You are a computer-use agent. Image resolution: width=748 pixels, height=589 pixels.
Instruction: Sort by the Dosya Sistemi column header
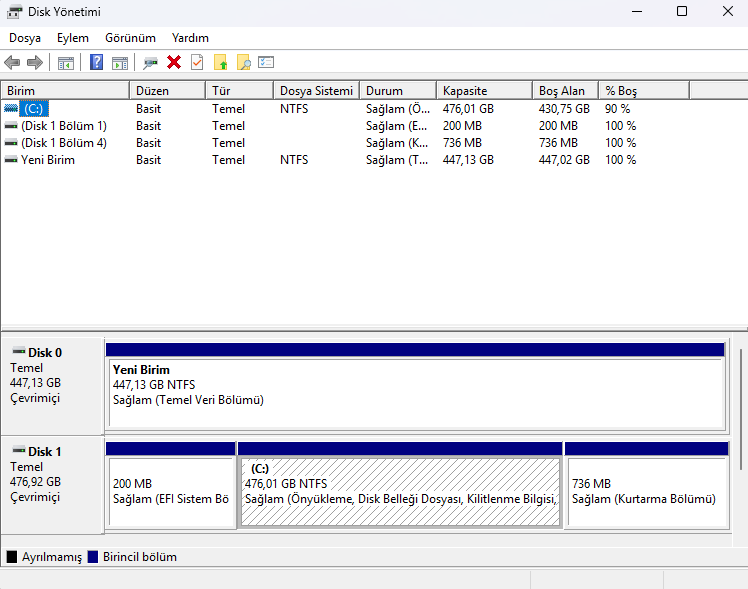click(x=316, y=91)
